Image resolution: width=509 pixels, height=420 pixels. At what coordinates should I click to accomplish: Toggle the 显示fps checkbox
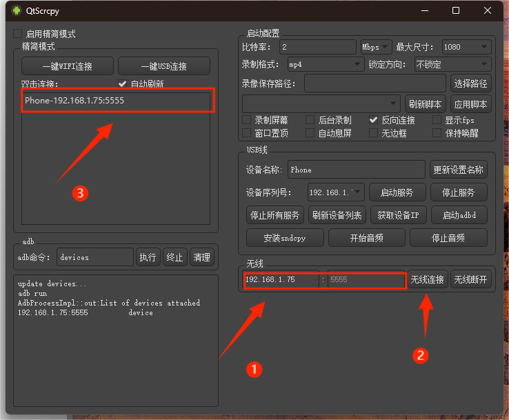(437, 120)
